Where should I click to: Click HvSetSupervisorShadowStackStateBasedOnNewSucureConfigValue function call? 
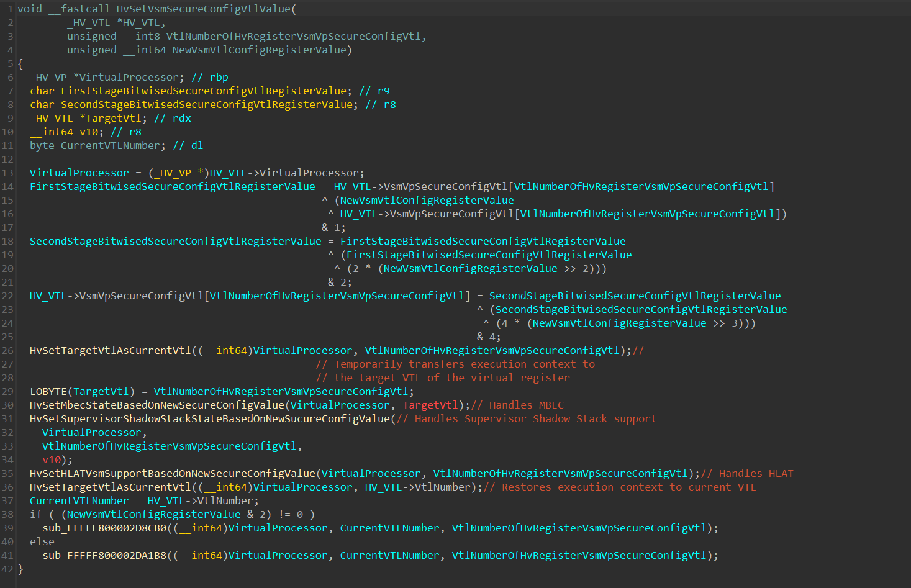click(209, 418)
